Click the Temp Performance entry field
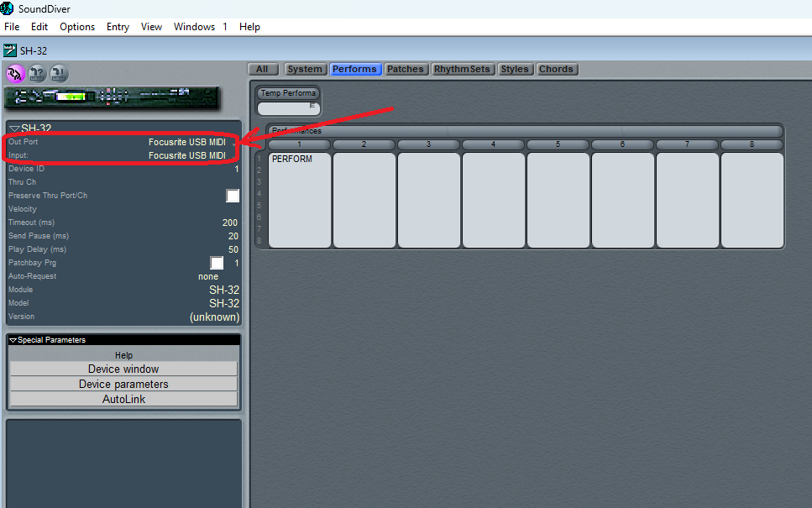The image size is (812, 508). coord(289,108)
